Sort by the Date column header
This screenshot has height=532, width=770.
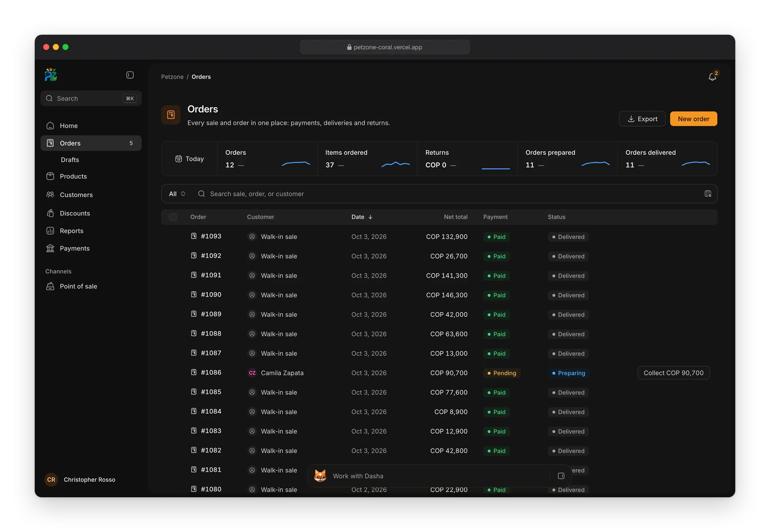coord(362,217)
